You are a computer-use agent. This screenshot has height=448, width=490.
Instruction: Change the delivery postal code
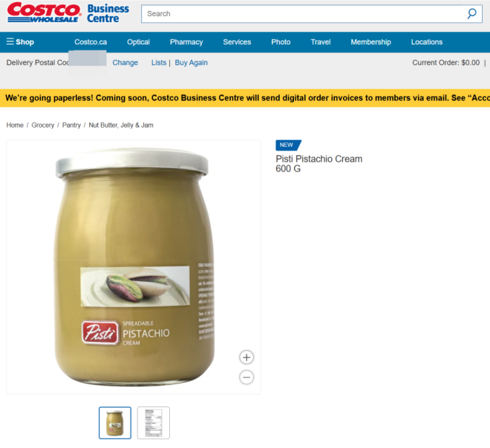(125, 63)
